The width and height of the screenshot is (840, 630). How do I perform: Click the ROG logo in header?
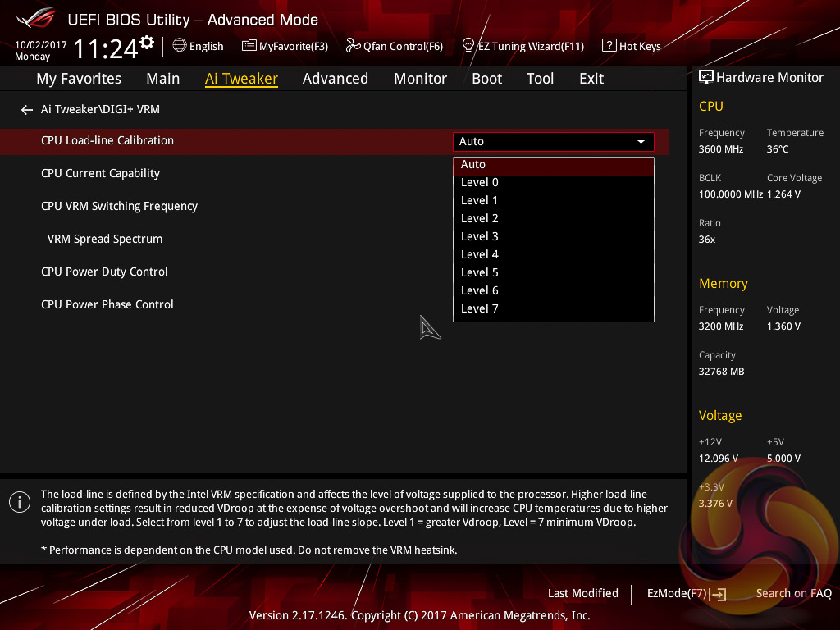click(x=36, y=19)
